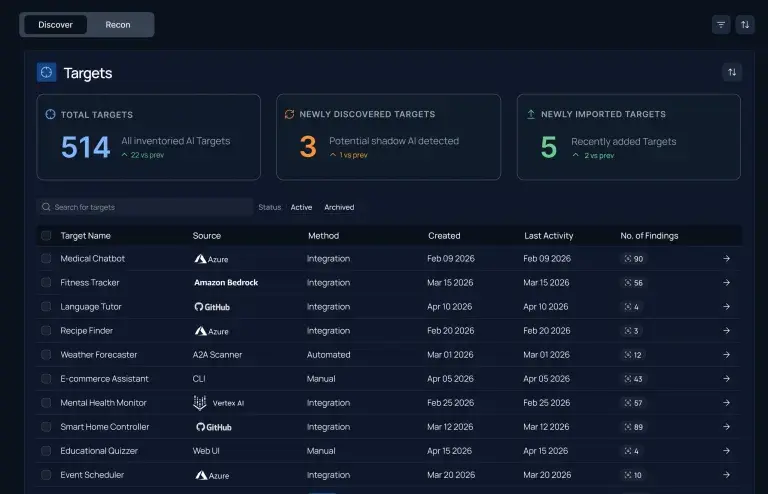Click the Azure logo in Recipe Finder row

[211, 331]
